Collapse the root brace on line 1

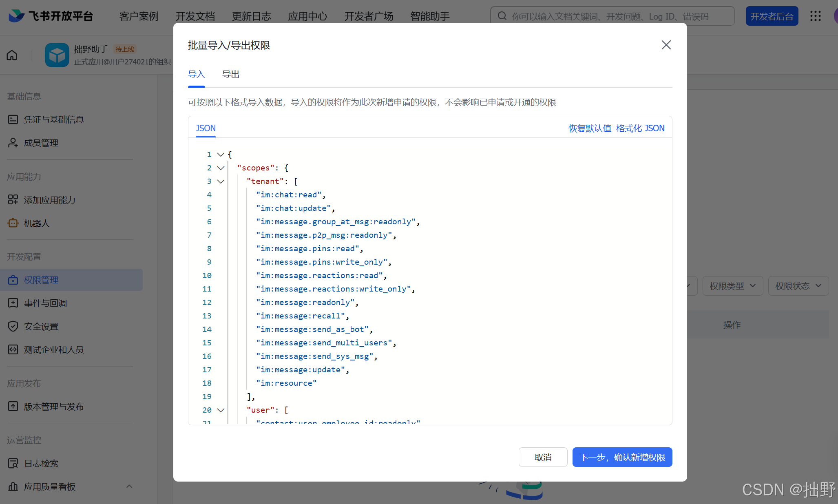coord(221,155)
